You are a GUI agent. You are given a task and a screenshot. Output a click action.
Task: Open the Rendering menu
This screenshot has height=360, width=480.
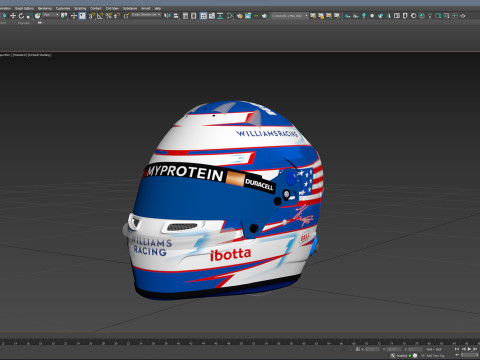[x=45, y=8]
